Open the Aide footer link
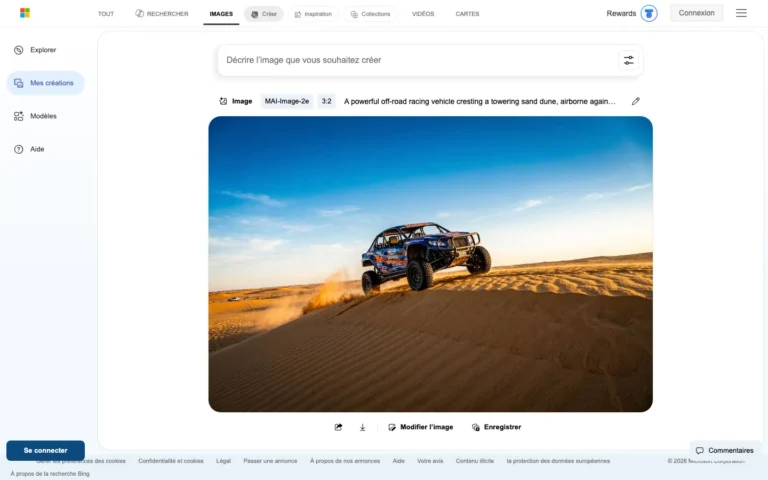 click(399, 461)
